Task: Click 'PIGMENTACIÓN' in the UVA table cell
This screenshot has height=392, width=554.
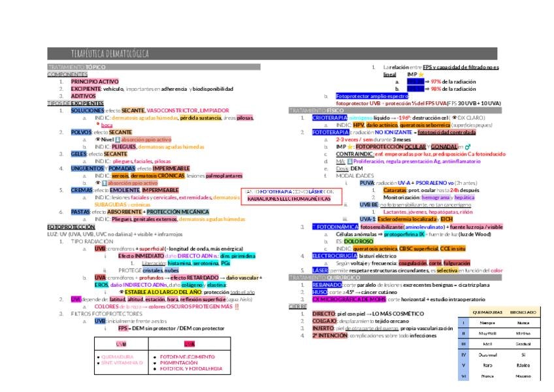Action: 179,363
